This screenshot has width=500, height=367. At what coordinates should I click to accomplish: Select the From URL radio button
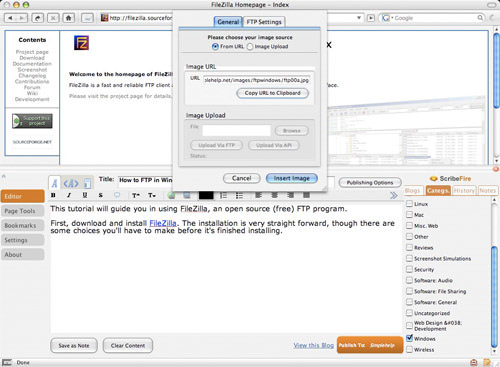215,47
